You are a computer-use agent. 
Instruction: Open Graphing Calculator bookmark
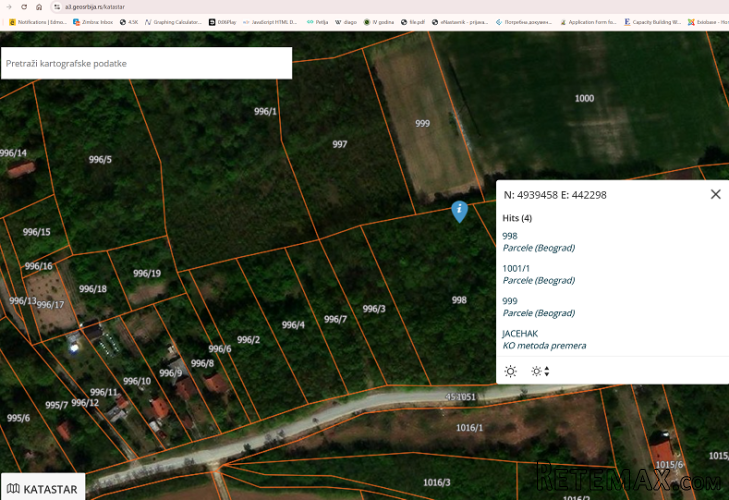(x=173, y=22)
